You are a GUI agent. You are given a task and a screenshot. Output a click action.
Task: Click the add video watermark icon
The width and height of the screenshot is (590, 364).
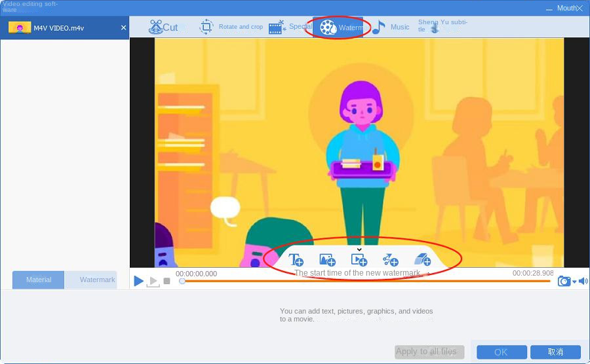click(x=359, y=260)
